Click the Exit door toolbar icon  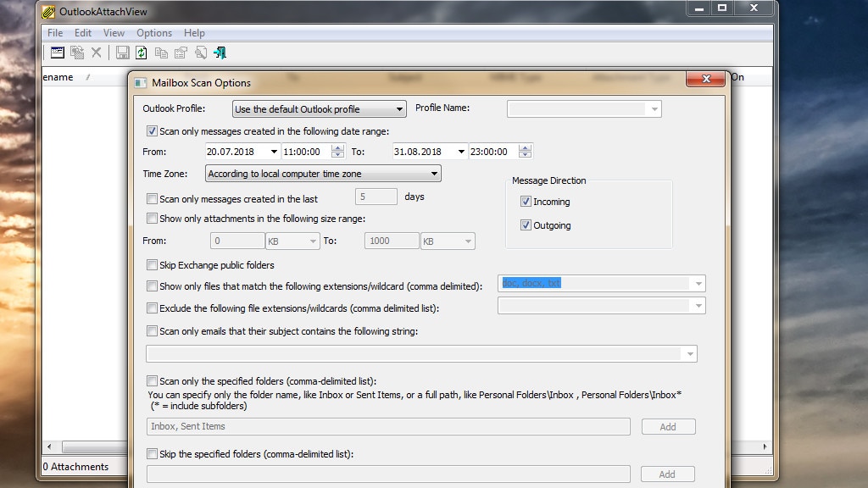(220, 53)
